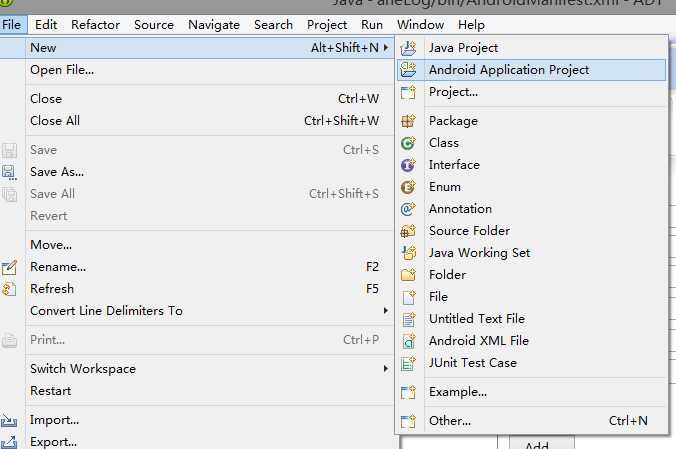Open the Project menu in menu bar
This screenshot has width=676, height=449.
327,25
